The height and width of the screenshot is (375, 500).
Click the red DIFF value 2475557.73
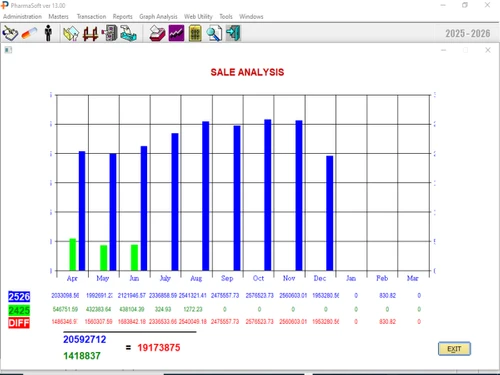pyautogui.click(x=225, y=322)
